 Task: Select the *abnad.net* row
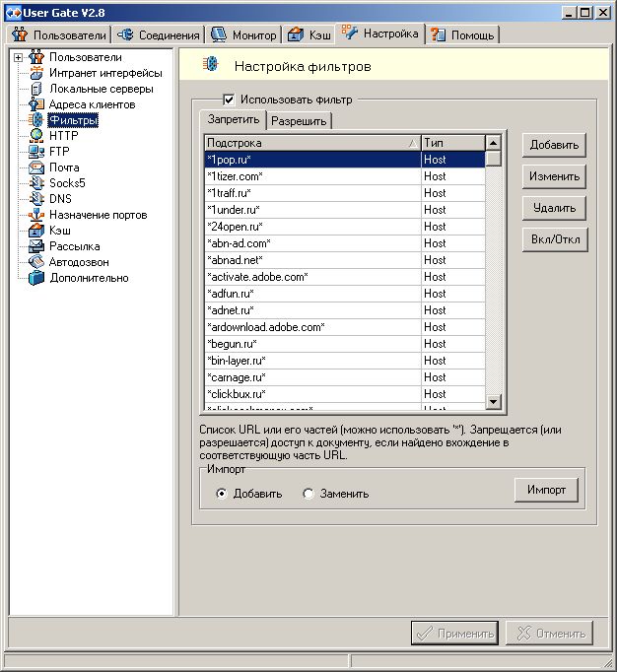pyautogui.click(x=345, y=260)
